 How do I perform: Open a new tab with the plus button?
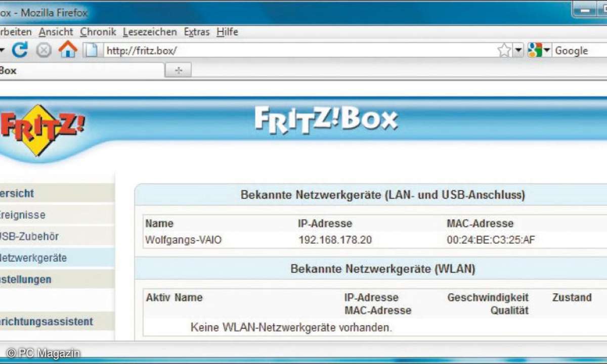coord(178,71)
